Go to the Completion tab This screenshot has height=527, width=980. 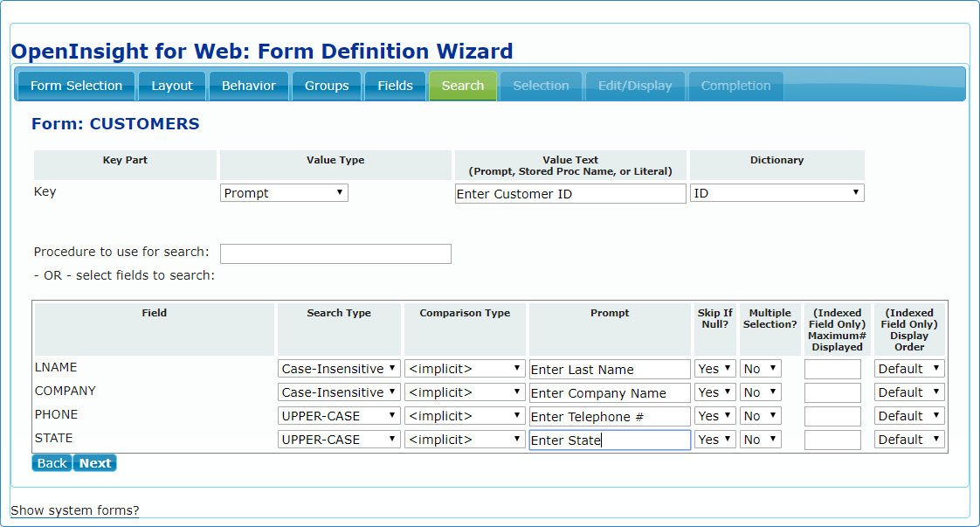(735, 86)
